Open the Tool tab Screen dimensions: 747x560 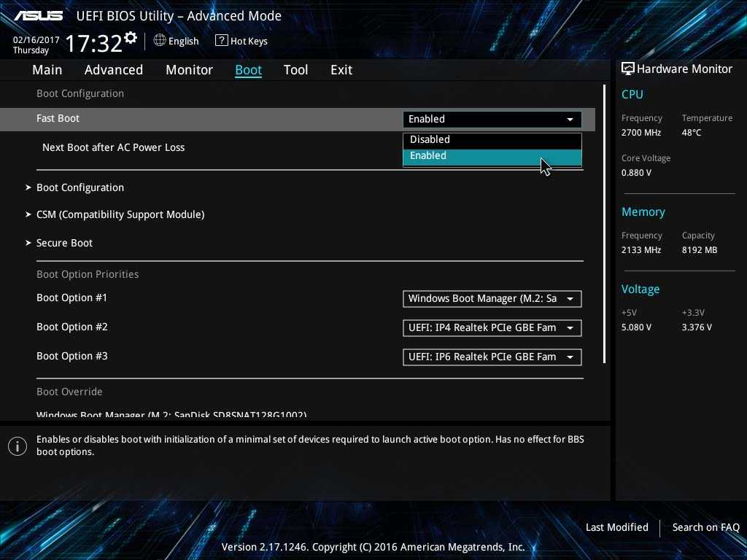click(x=296, y=70)
